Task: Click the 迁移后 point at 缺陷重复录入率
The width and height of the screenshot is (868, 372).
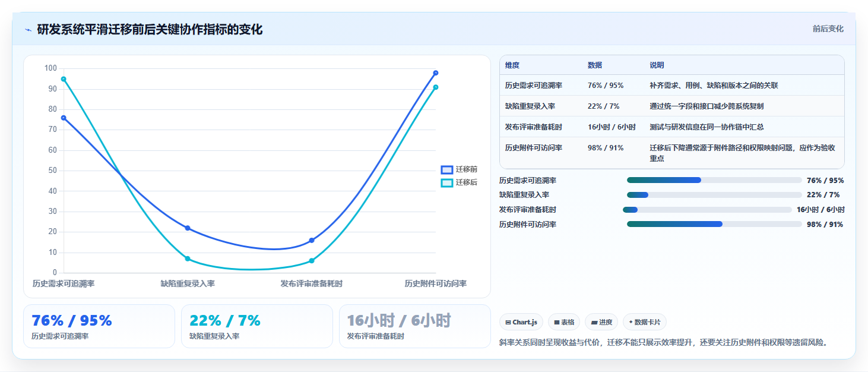Action: (x=188, y=258)
